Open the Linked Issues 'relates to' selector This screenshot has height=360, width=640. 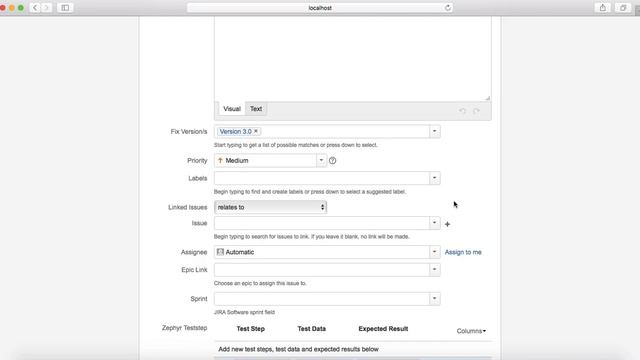pos(270,207)
